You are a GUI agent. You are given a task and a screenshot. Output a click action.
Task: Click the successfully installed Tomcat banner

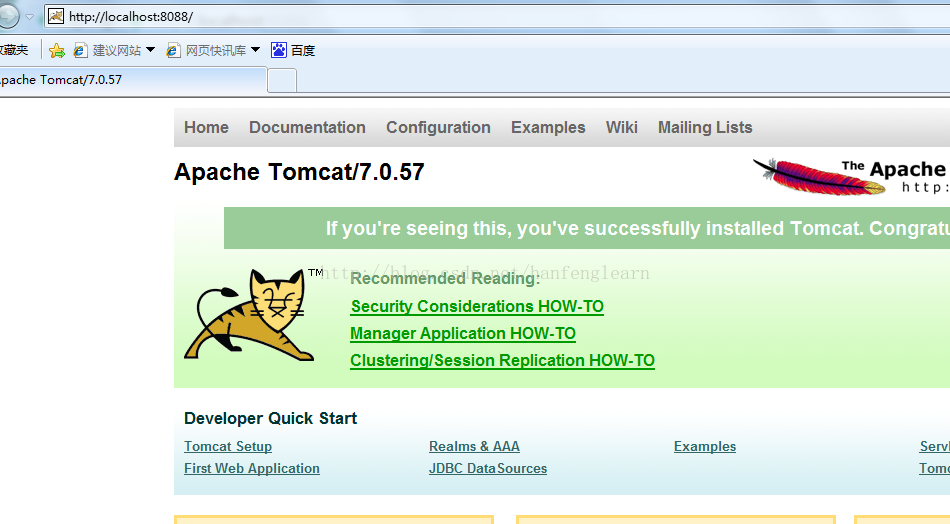(587, 228)
